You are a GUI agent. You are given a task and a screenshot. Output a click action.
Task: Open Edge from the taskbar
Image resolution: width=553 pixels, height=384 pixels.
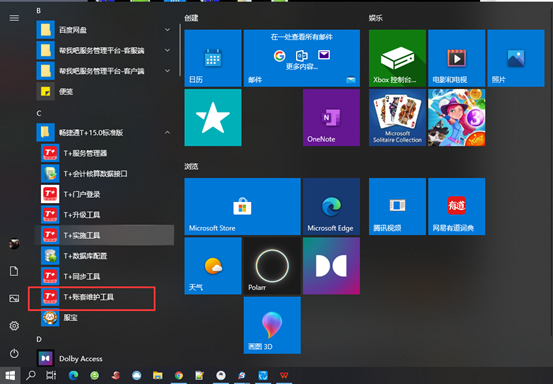[73, 376]
